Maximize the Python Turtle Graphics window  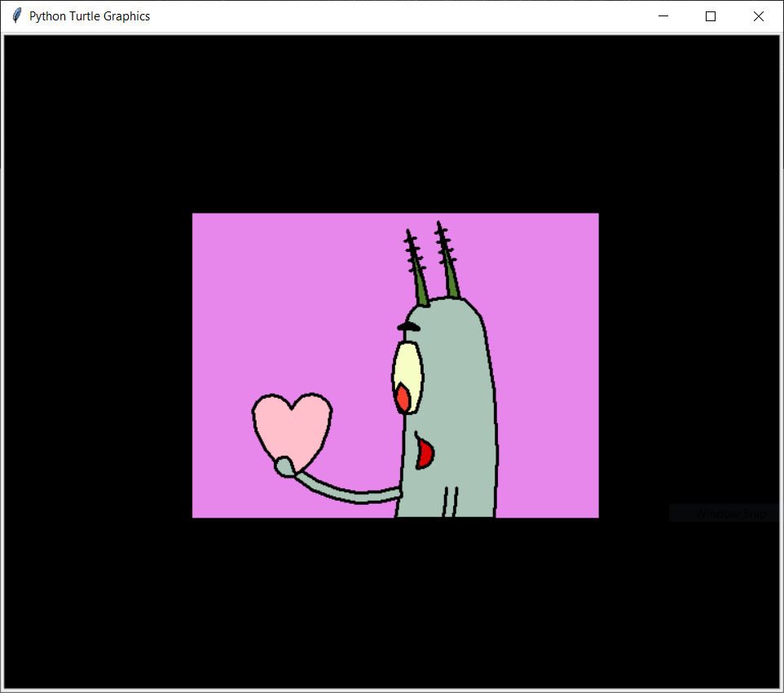coord(711,16)
